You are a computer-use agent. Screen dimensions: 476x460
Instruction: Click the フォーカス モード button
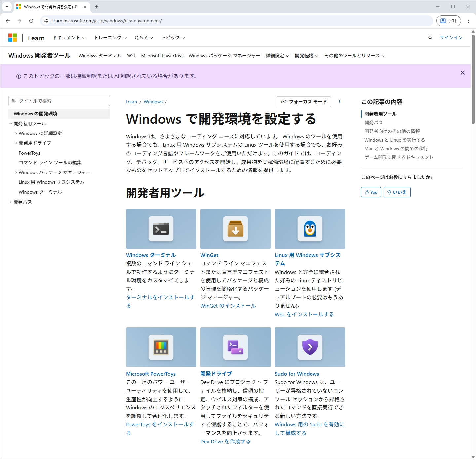pyautogui.click(x=304, y=102)
